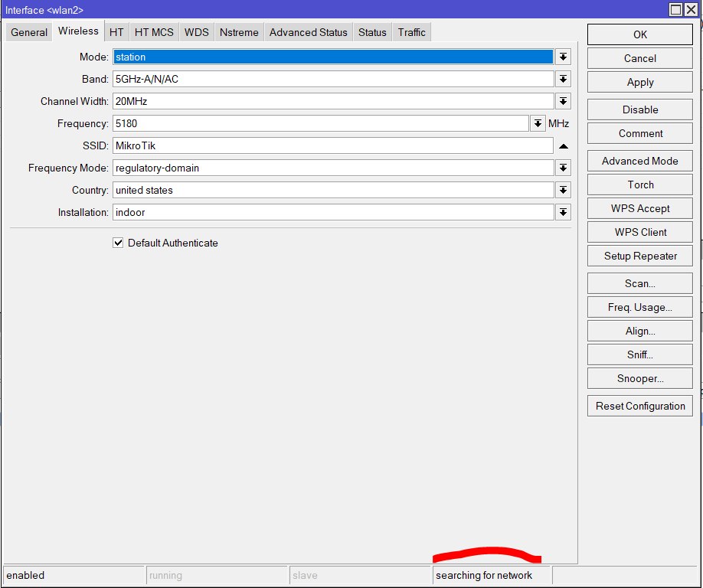This screenshot has height=588, width=703.
Task: Open the Country dropdown arrow
Action: click(x=563, y=190)
